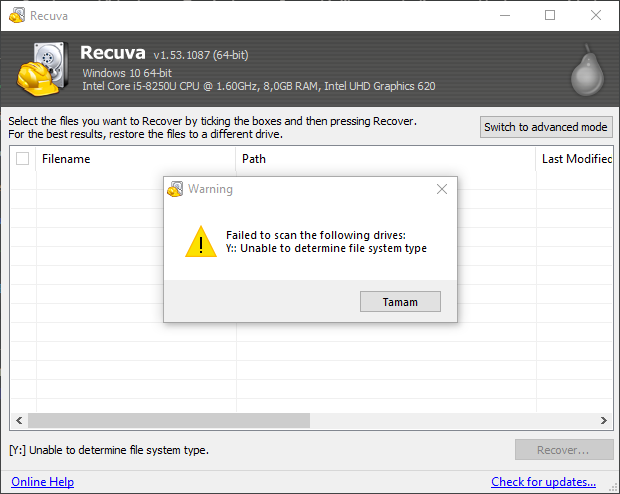Image resolution: width=620 pixels, height=494 pixels.
Task: Sort by Last Modified column header
Action: (576, 159)
